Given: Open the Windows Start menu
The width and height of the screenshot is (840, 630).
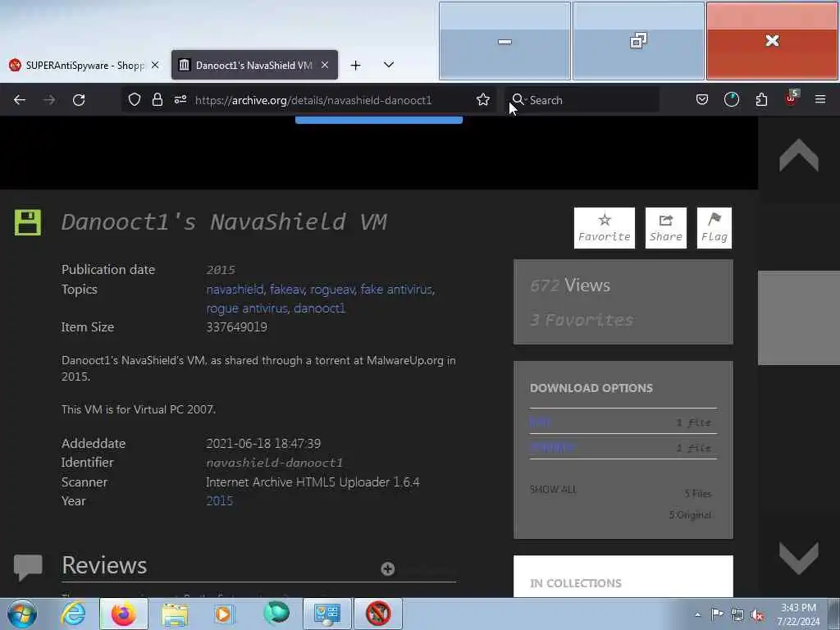Looking at the screenshot, I should click(22, 614).
